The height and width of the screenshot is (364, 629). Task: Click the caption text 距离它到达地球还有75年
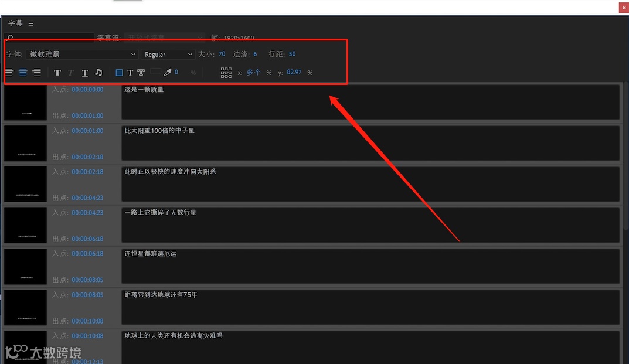coord(161,295)
